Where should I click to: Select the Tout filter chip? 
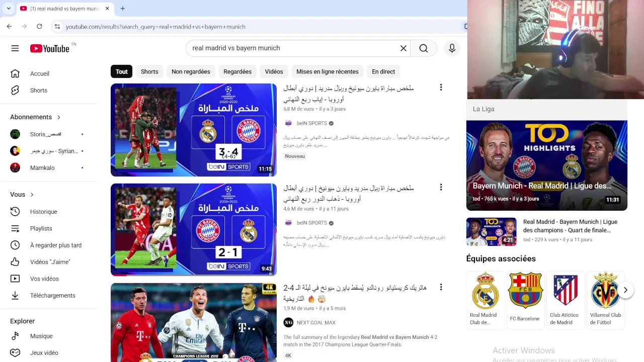[x=122, y=71]
